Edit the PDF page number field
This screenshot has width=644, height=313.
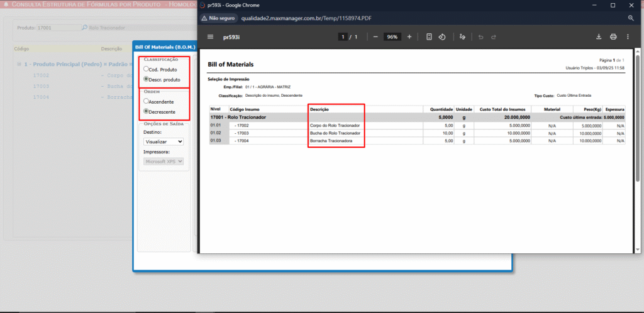point(343,37)
